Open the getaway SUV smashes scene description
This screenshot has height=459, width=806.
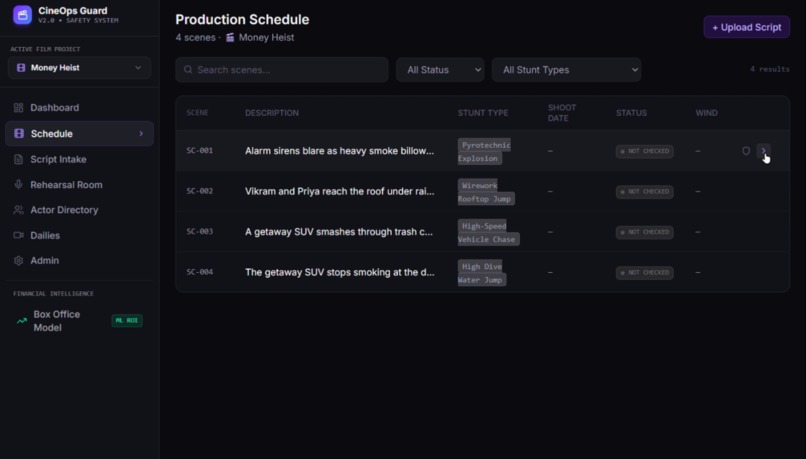coord(339,232)
